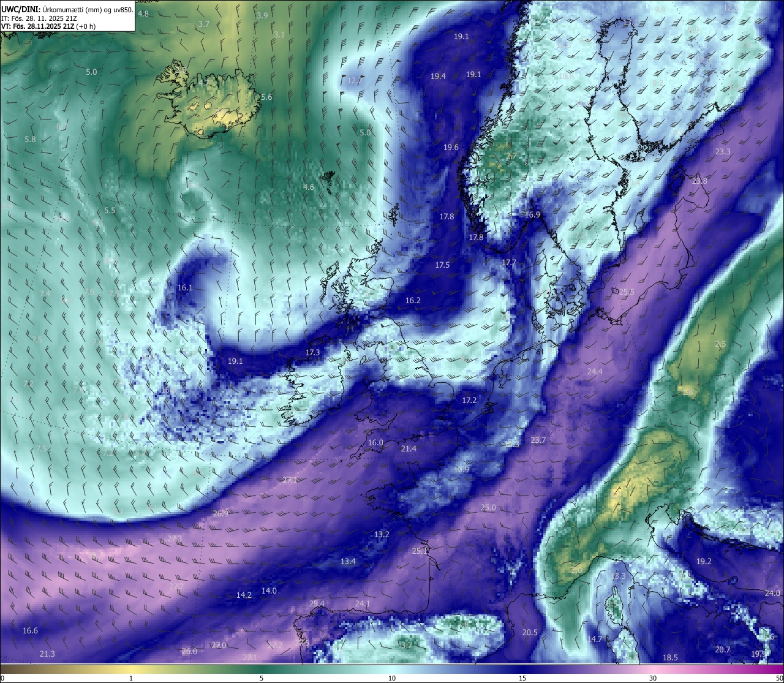Click the color scale tick labeled 50
Viewport: 784px width, 683px height.
(778, 678)
